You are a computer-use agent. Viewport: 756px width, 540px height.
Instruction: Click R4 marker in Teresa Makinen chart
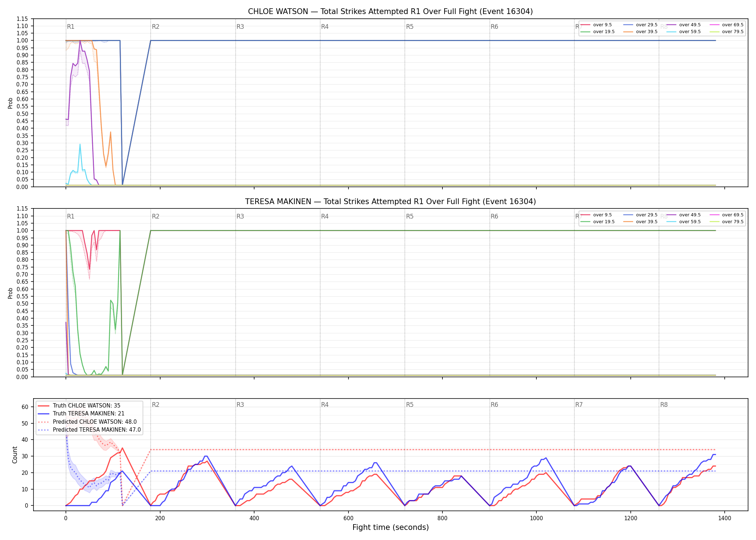[x=325, y=216]
